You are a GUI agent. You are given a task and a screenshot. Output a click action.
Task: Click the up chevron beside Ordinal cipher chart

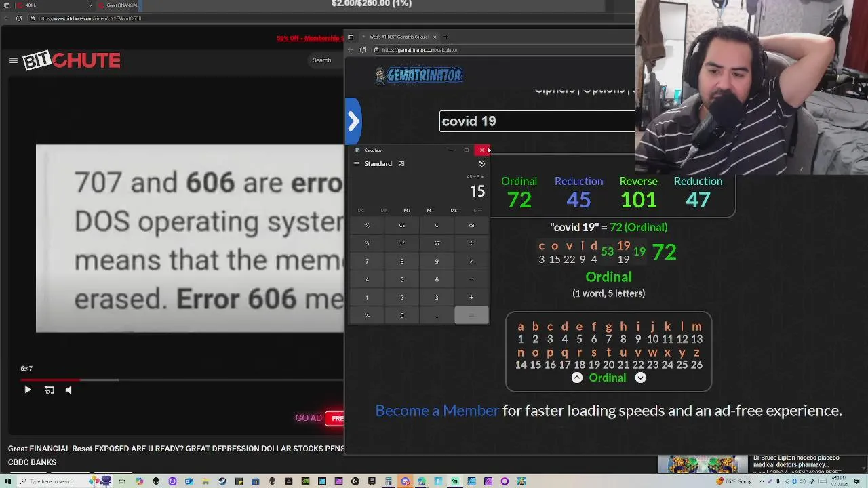click(x=576, y=378)
